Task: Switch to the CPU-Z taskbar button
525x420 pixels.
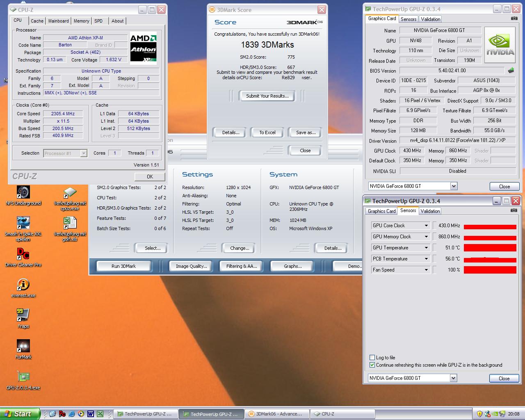Action: click(x=342, y=414)
